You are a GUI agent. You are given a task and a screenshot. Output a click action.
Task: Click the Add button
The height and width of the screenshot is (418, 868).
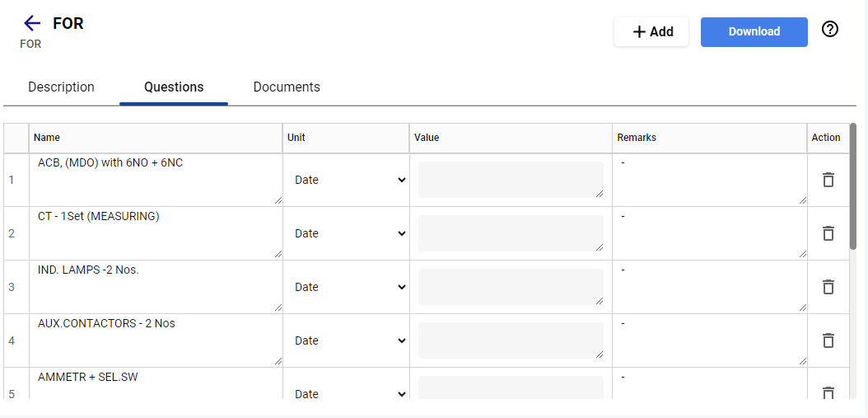coord(651,31)
